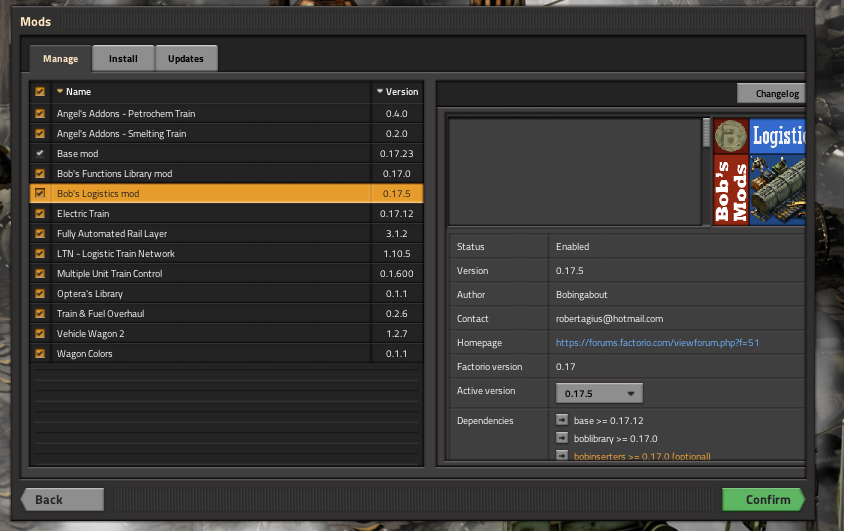
Task: Select the Optera's Library row
Action: tap(227, 293)
